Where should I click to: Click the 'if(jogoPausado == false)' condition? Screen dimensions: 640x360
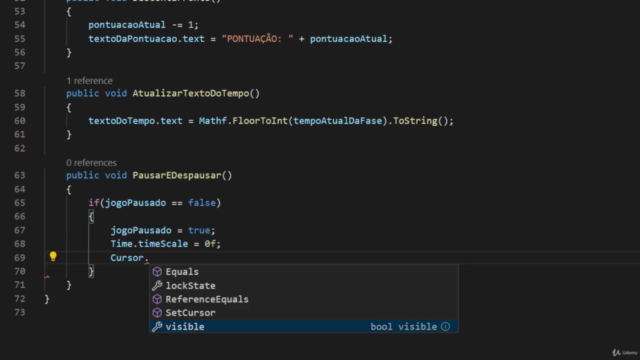coord(155,203)
